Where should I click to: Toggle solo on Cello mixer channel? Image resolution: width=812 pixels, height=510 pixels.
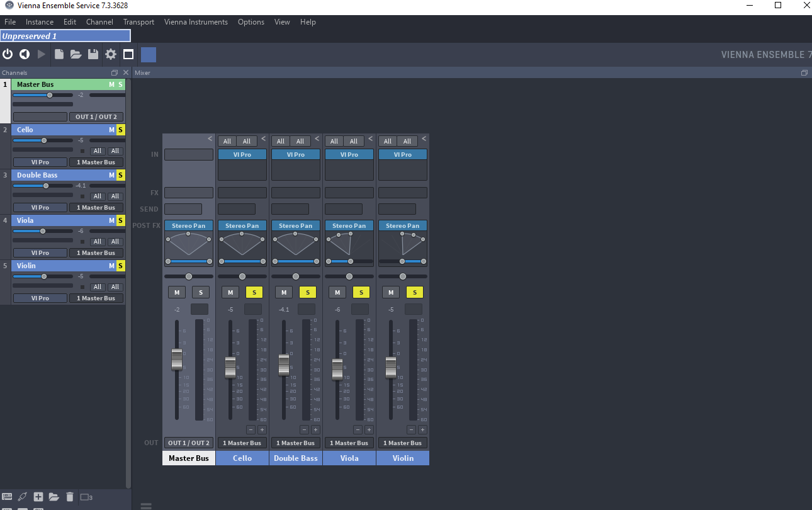(254, 292)
